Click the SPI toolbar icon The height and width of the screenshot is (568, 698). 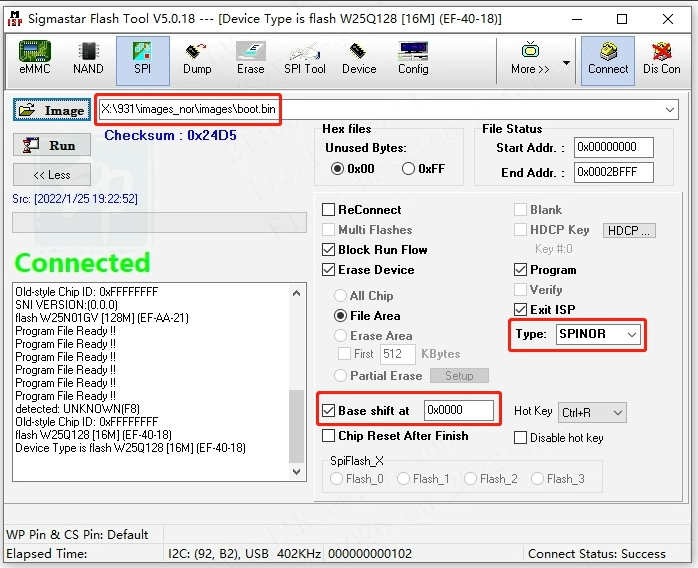coord(142,59)
